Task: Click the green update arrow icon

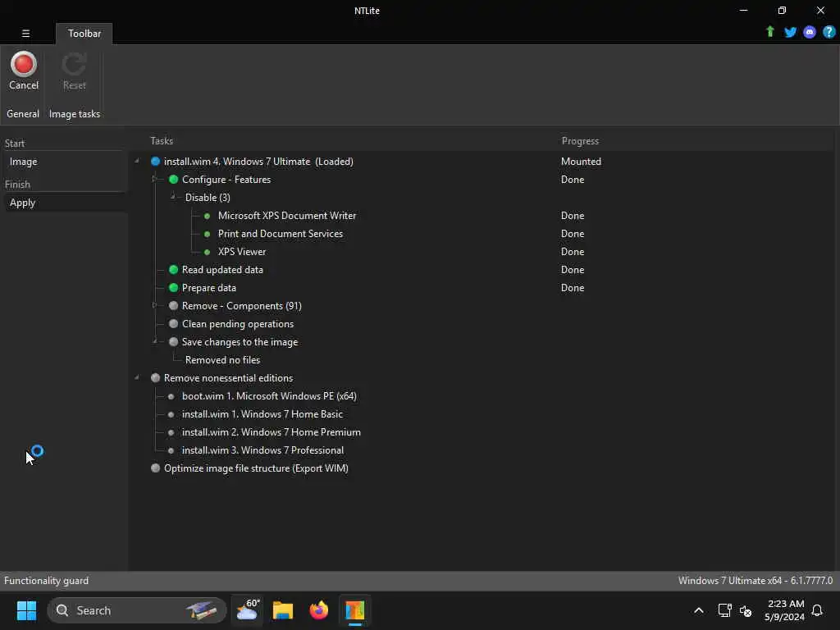Action: (x=769, y=32)
